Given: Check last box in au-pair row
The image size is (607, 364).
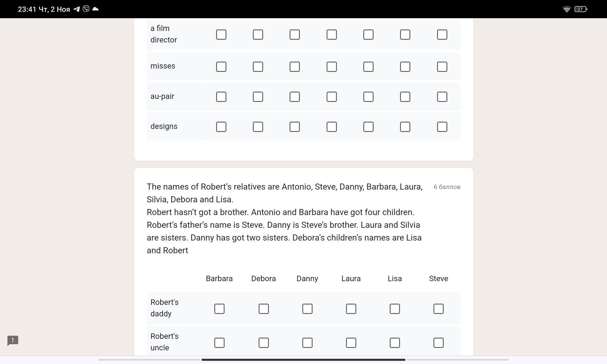Looking at the screenshot, I should coord(442,97).
